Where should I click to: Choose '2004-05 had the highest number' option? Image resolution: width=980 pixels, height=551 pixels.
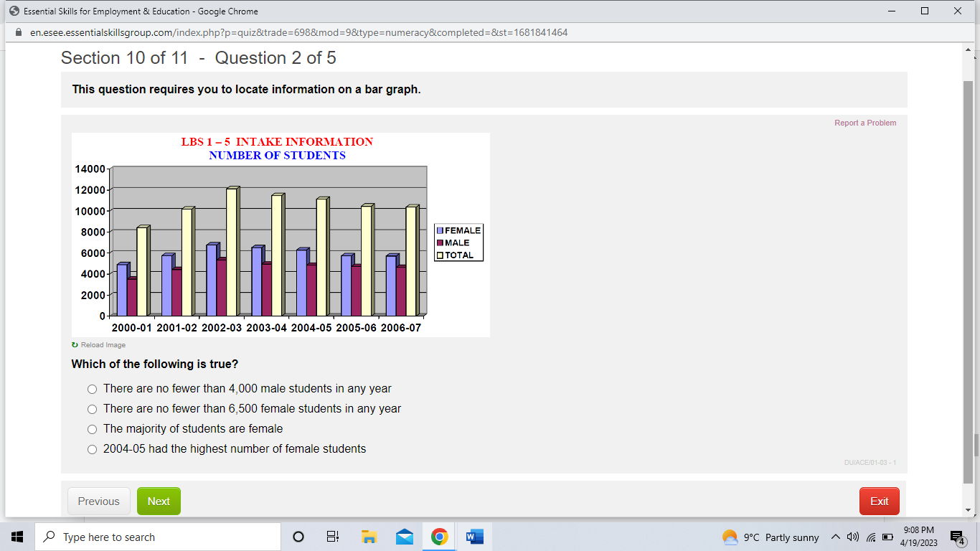tap(92, 449)
